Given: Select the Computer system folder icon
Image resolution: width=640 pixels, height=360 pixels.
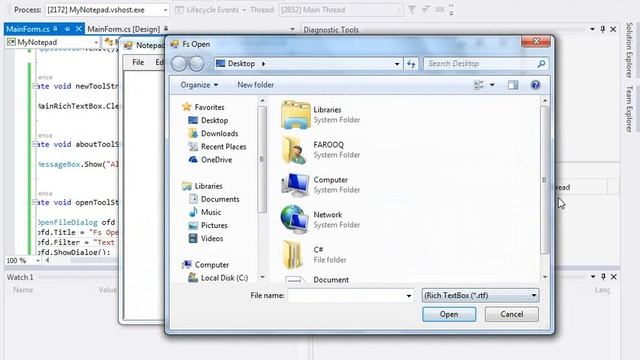Looking at the screenshot, I should pos(296,185).
